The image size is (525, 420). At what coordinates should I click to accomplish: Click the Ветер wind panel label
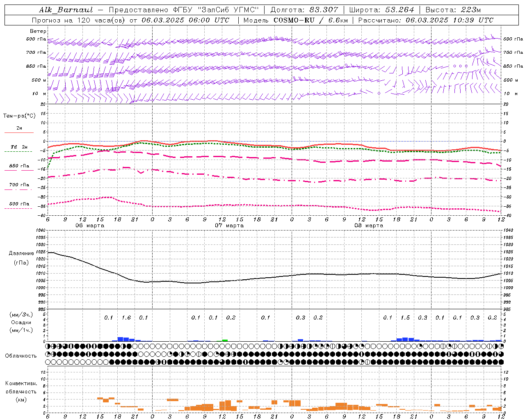(x=38, y=31)
